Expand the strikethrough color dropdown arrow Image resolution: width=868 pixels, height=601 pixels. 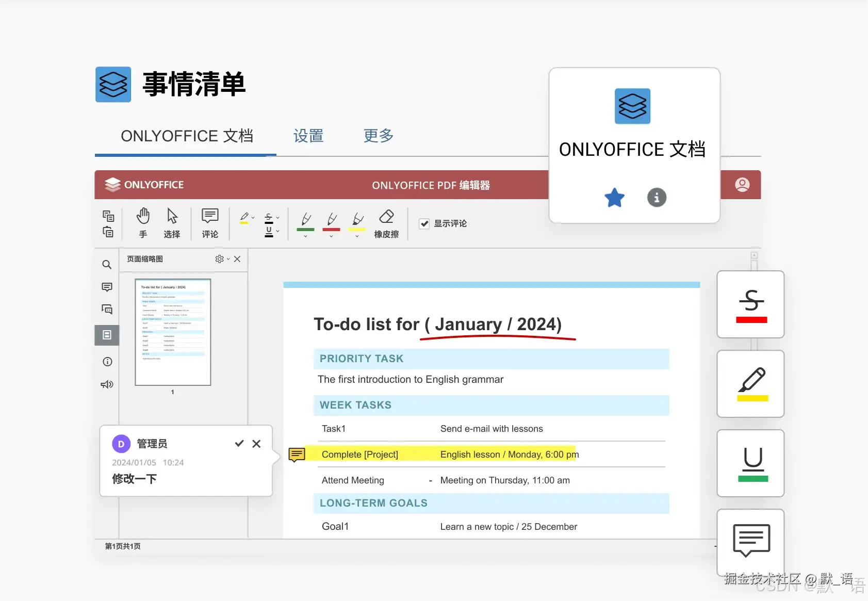277,218
